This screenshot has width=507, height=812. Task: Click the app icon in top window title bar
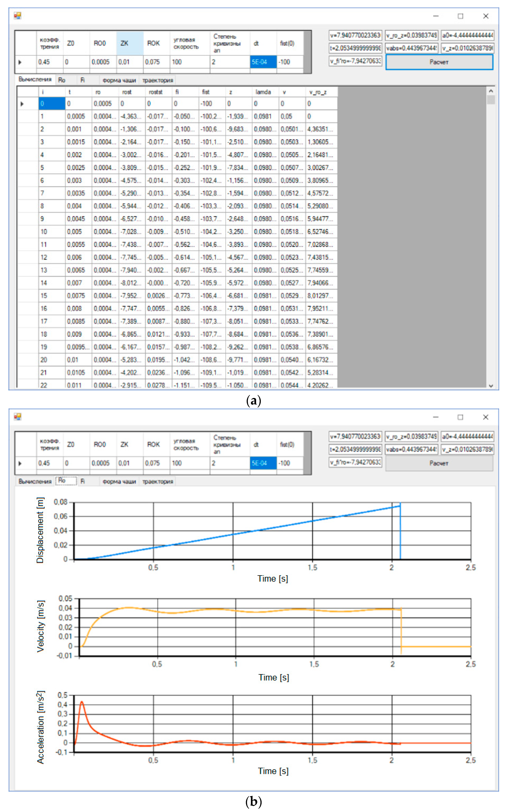pos(18,16)
